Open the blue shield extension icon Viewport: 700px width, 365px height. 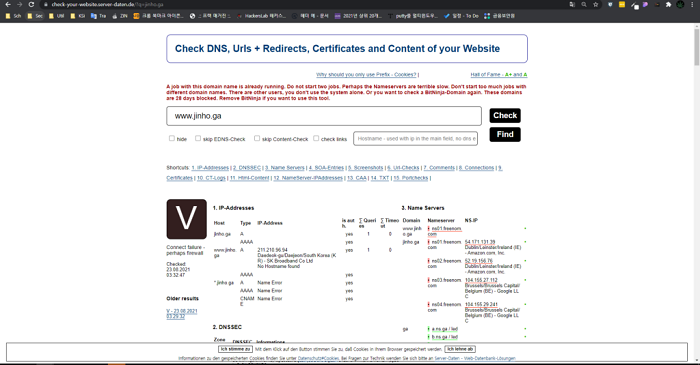(610, 4)
